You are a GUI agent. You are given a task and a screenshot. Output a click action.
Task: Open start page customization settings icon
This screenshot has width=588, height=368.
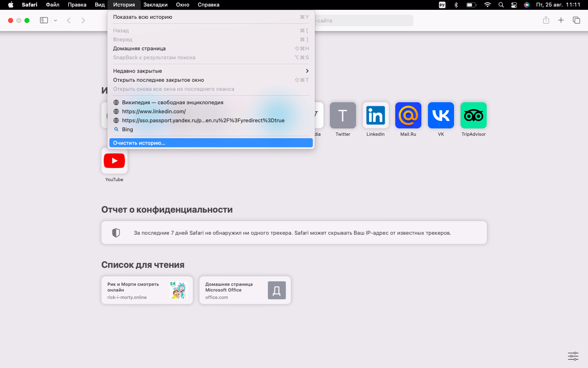coord(573,356)
